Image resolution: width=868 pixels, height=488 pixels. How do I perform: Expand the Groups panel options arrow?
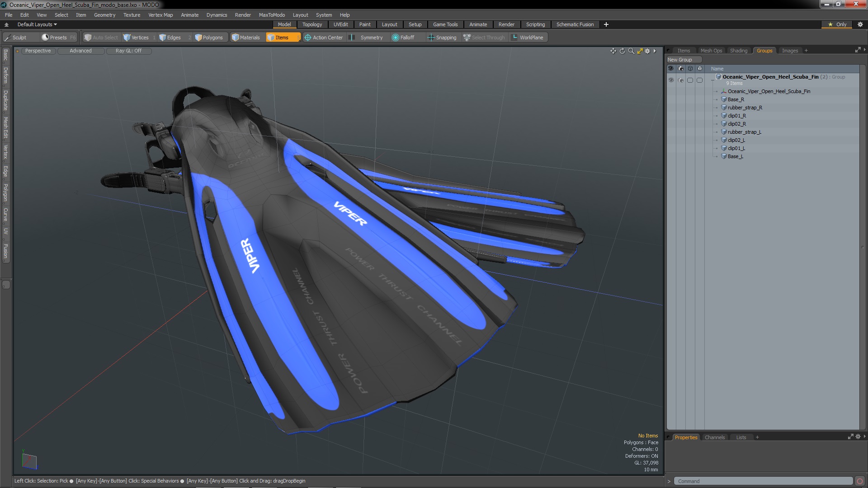click(x=864, y=50)
